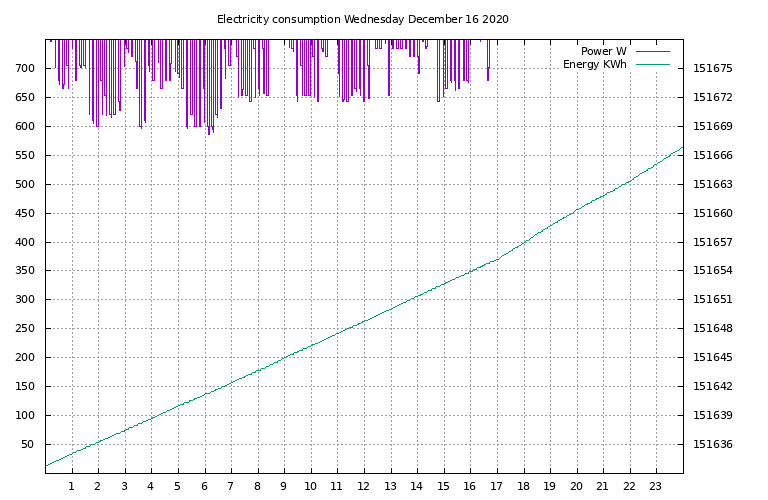Click the 151657 label on right axis
The width and height of the screenshot is (768, 500).
(x=713, y=242)
